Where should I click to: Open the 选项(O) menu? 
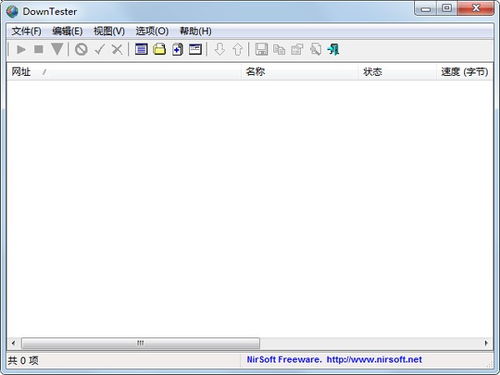(152, 31)
